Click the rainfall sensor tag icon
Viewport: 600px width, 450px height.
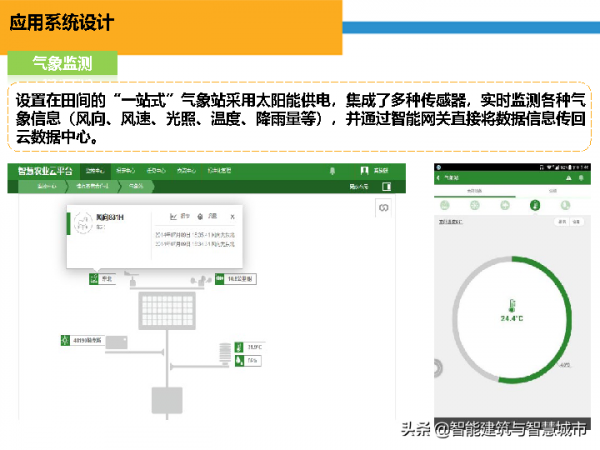click(x=219, y=279)
